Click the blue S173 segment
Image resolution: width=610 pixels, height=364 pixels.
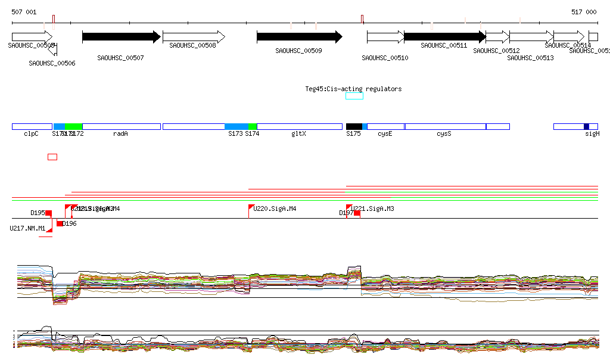236,126
